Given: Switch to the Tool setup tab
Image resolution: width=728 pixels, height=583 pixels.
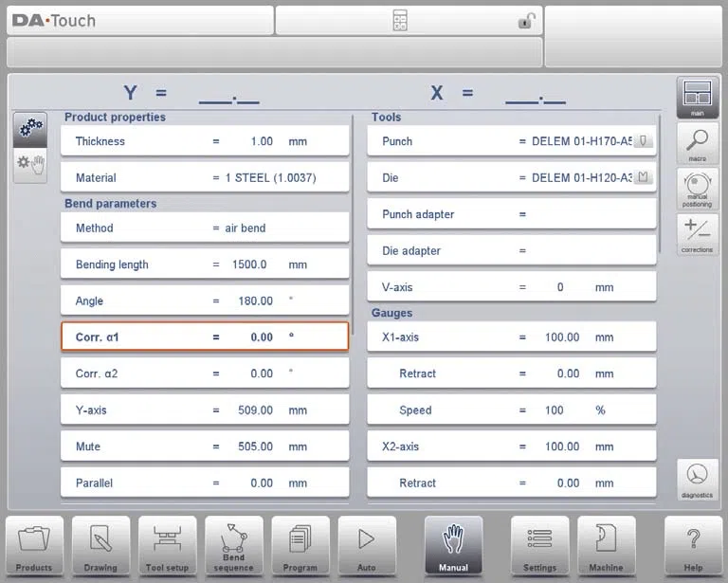Looking at the screenshot, I should (167, 546).
